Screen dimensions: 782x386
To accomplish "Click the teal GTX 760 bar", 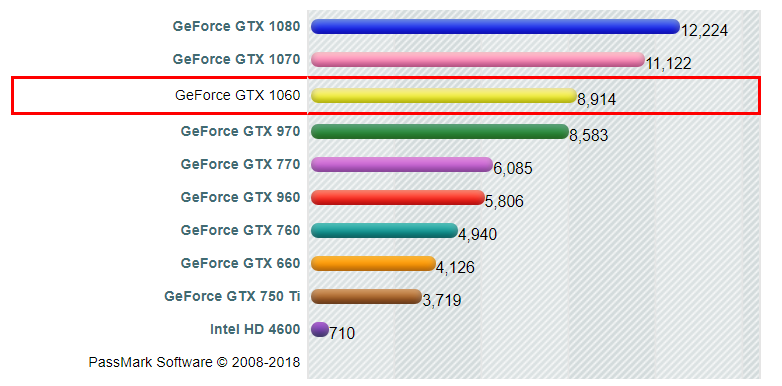I will (x=384, y=230).
